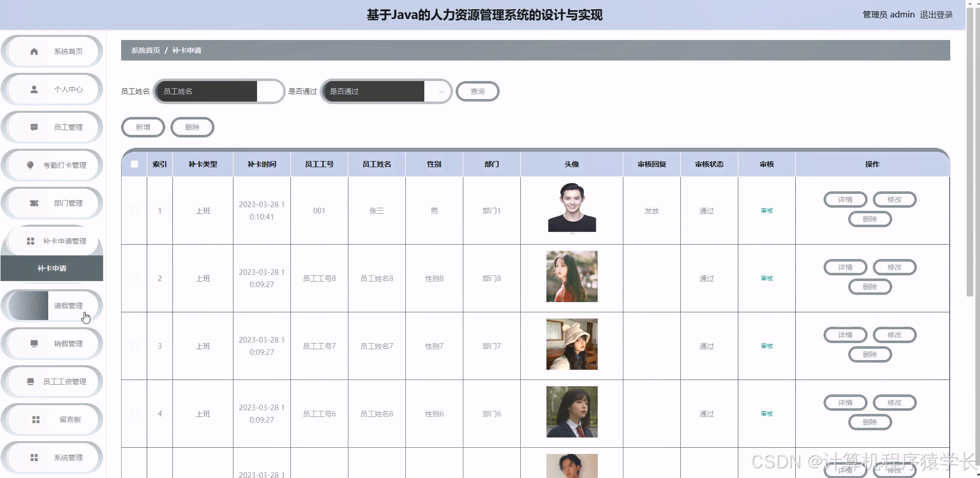Click 删除 in row 员工姓名8
This screenshot has height=478, width=980.
pyautogui.click(x=870, y=287)
